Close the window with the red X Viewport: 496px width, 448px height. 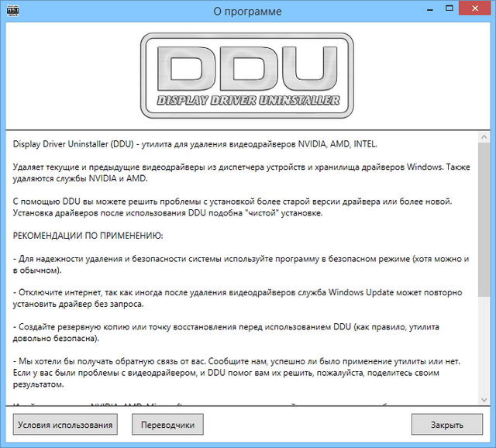475,9
